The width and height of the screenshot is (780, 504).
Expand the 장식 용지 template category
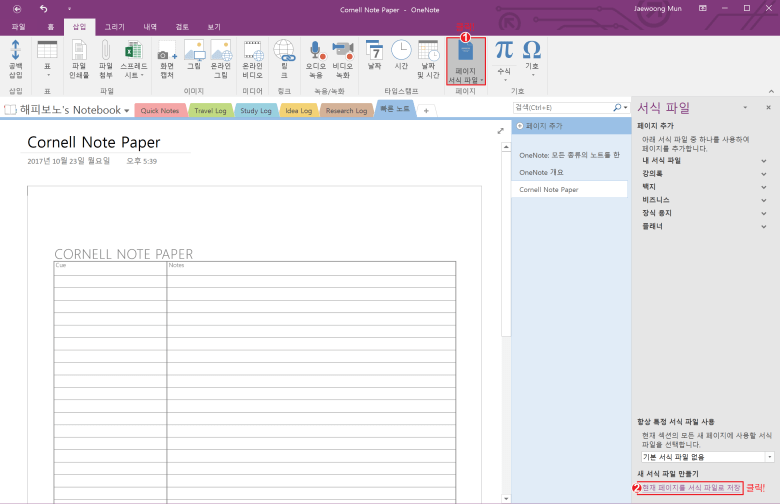[x=764, y=213]
